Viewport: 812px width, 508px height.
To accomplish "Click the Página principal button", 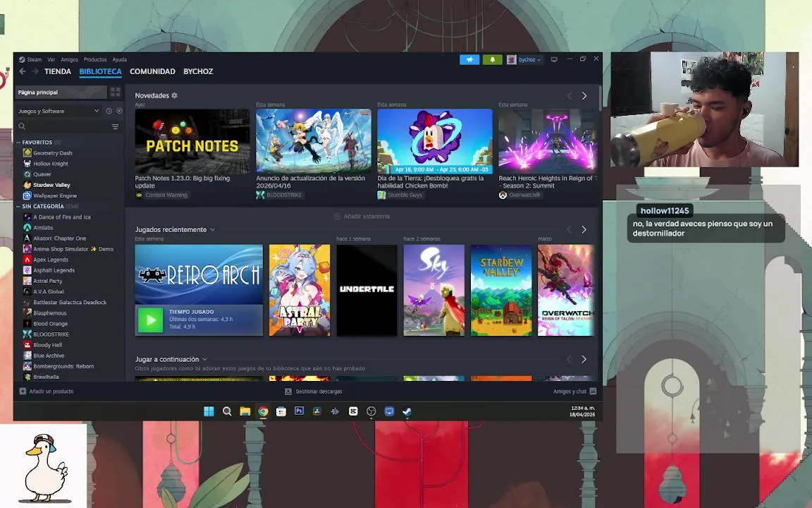I will click(x=61, y=92).
